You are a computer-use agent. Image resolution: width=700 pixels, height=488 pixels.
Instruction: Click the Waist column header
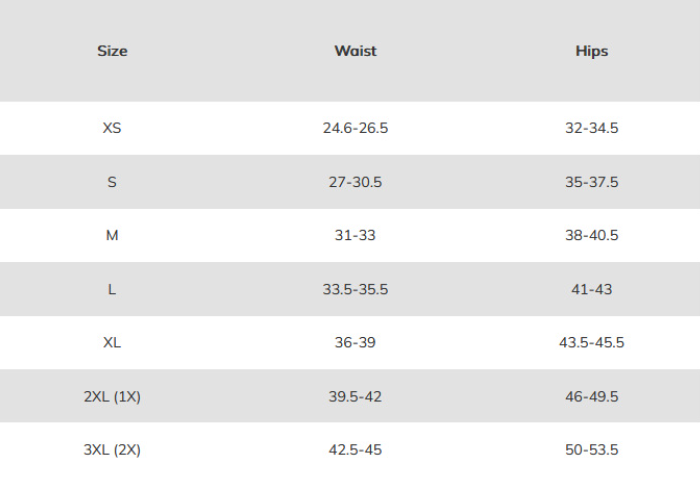[355, 51]
